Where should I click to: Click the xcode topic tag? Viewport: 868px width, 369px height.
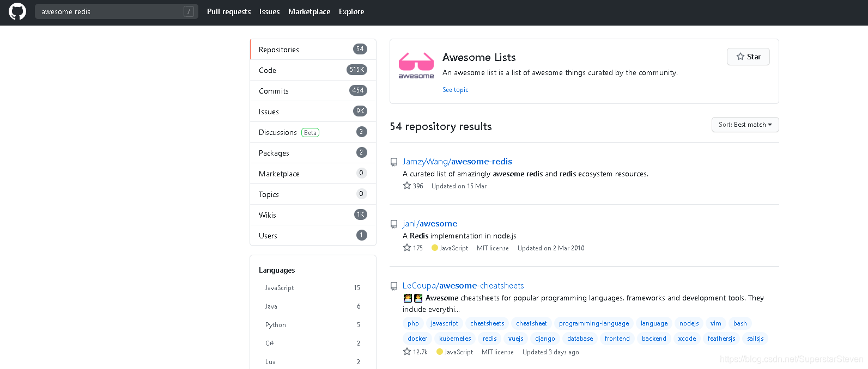point(687,339)
